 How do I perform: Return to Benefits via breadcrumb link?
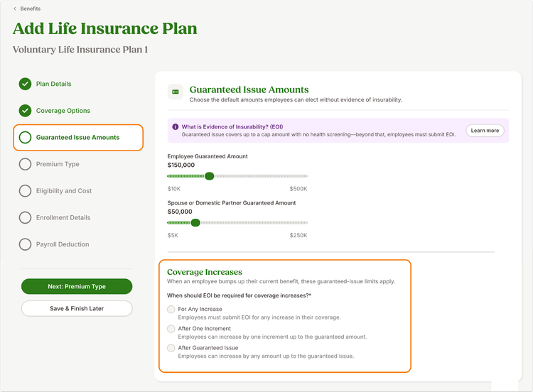pyautogui.click(x=31, y=9)
